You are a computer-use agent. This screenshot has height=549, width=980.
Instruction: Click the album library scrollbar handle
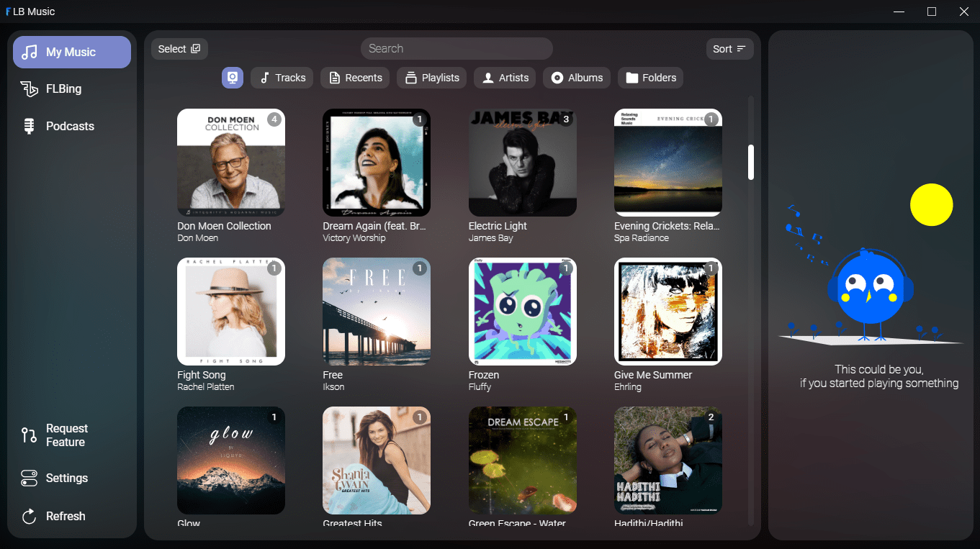pos(751,163)
